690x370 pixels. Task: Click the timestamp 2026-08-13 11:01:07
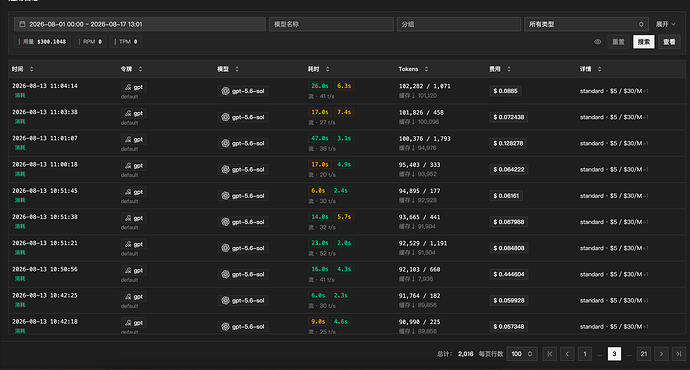coord(45,138)
